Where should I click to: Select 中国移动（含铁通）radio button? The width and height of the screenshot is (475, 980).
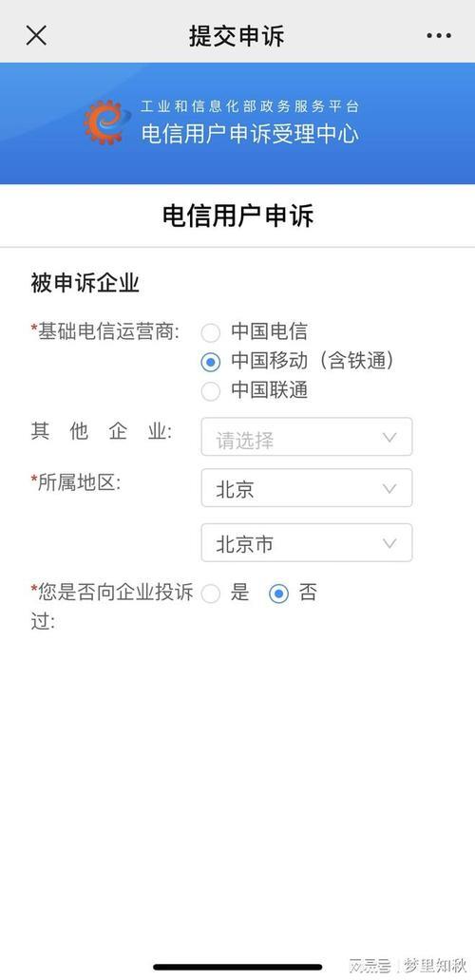211,362
